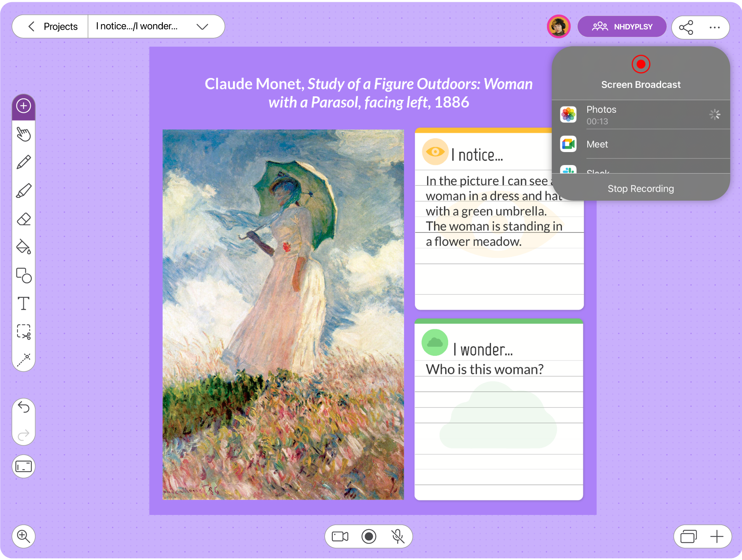Viewport: 742px width, 560px height.
Task: Click the user profile avatar
Action: coord(559,27)
